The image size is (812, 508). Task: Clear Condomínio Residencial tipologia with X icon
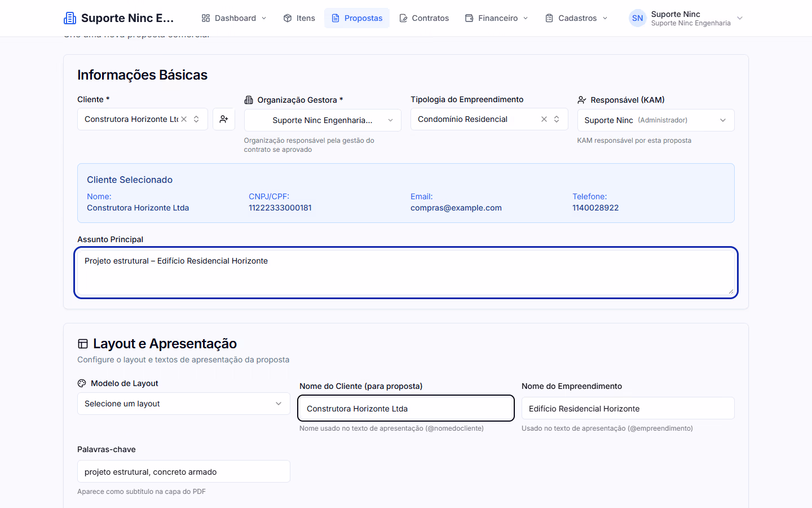point(544,119)
